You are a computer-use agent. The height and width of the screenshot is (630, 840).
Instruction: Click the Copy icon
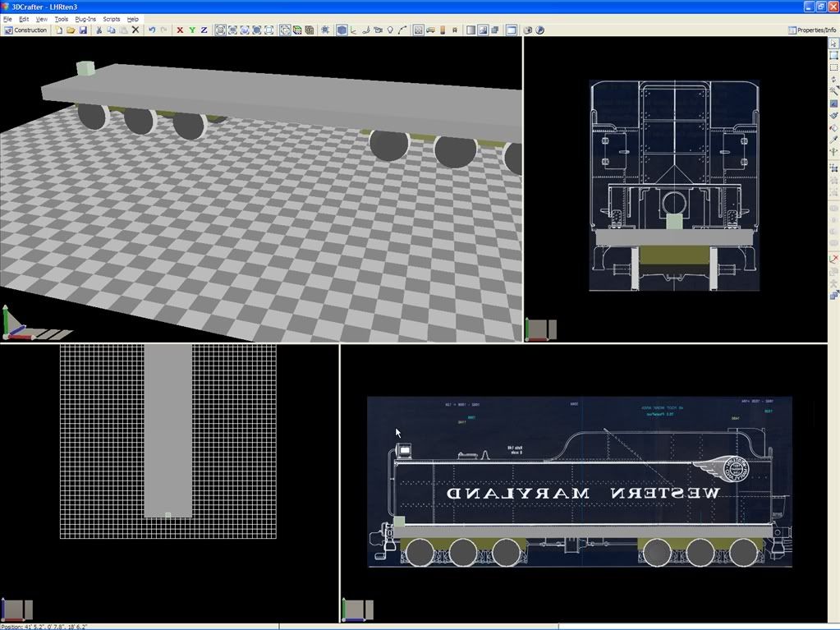click(111, 30)
